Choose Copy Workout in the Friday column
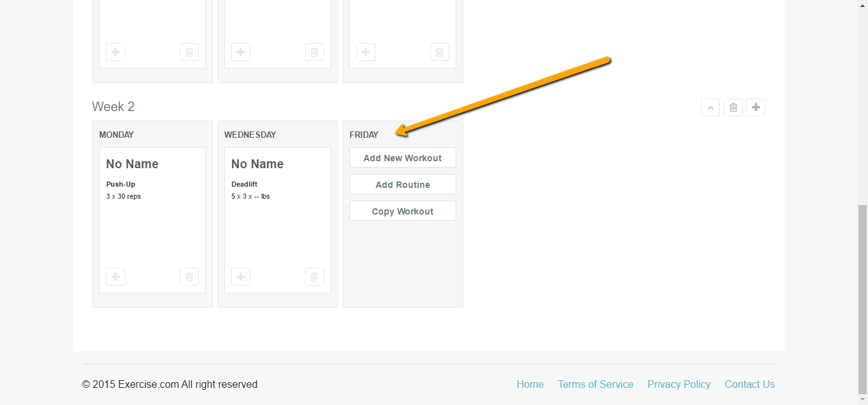 [x=402, y=211]
